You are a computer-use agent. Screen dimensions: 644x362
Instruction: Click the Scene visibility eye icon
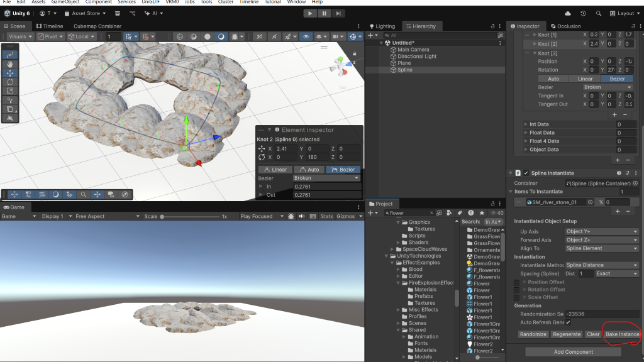(306, 36)
